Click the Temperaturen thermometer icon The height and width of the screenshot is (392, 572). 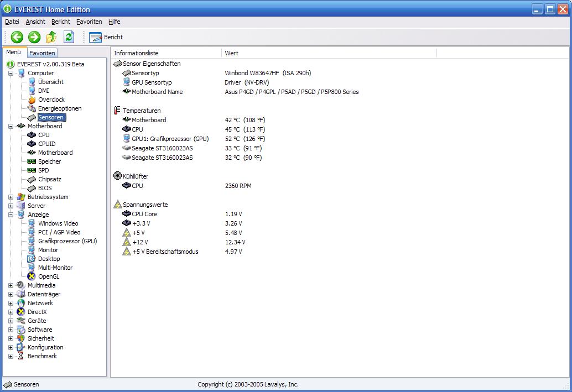click(117, 110)
